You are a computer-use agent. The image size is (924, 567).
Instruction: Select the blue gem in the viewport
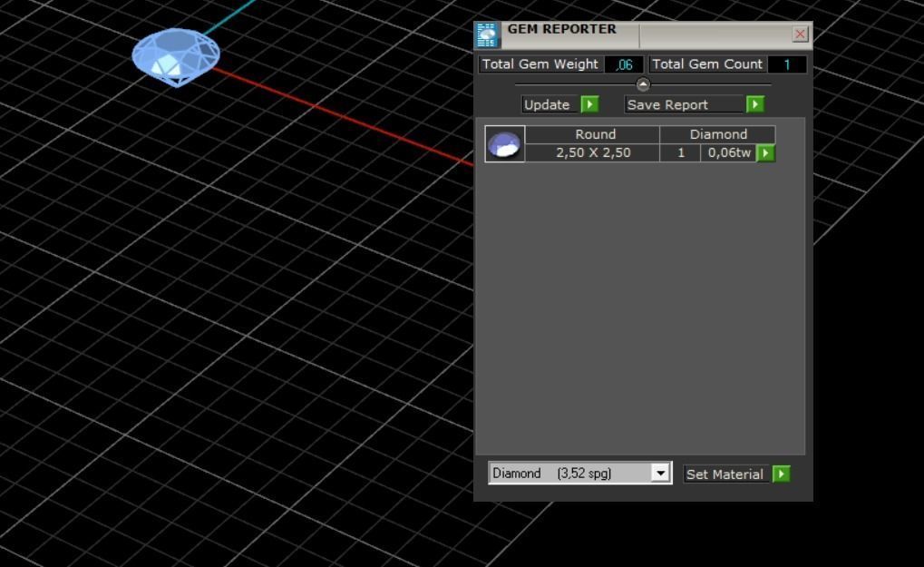tap(176, 57)
